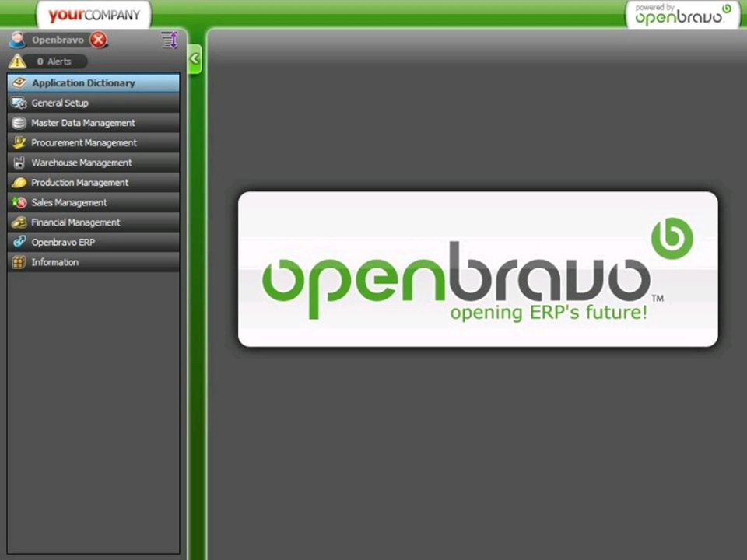
Task: Log out using red X button
Action: coord(98,40)
